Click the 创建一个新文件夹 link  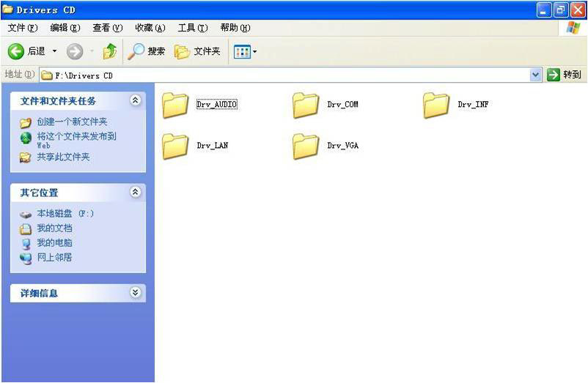72,122
